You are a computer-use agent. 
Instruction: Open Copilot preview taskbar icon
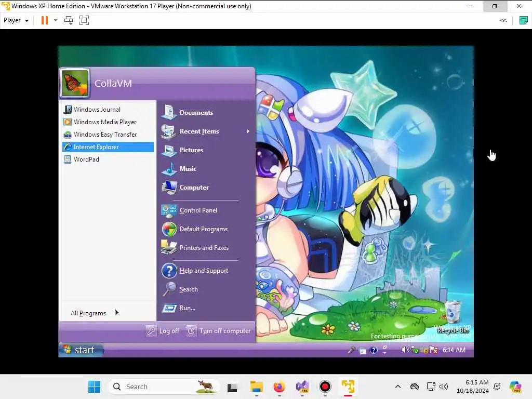click(515, 387)
